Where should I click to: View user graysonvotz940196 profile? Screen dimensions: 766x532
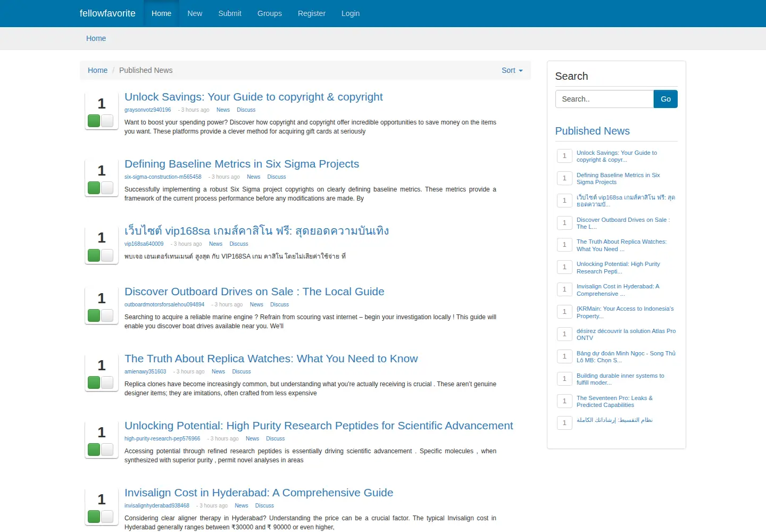(x=148, y=110)
